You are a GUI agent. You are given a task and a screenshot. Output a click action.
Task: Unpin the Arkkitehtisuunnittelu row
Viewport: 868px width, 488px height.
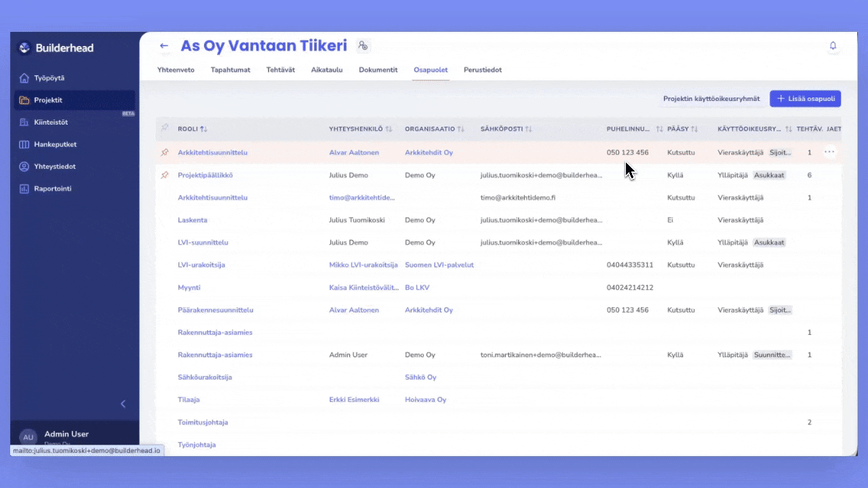click(x=164, y=152)
